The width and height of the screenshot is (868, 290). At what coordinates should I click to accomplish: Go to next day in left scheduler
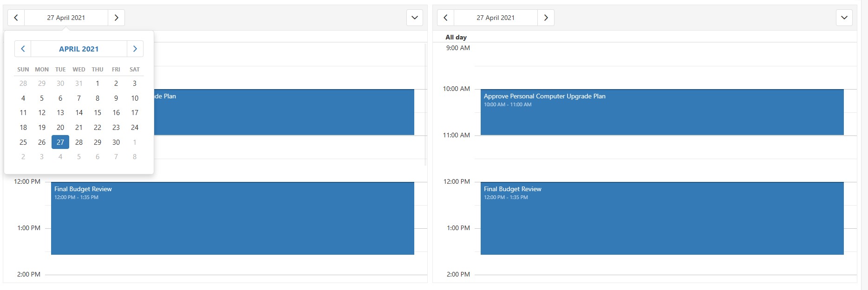[116, 18]
